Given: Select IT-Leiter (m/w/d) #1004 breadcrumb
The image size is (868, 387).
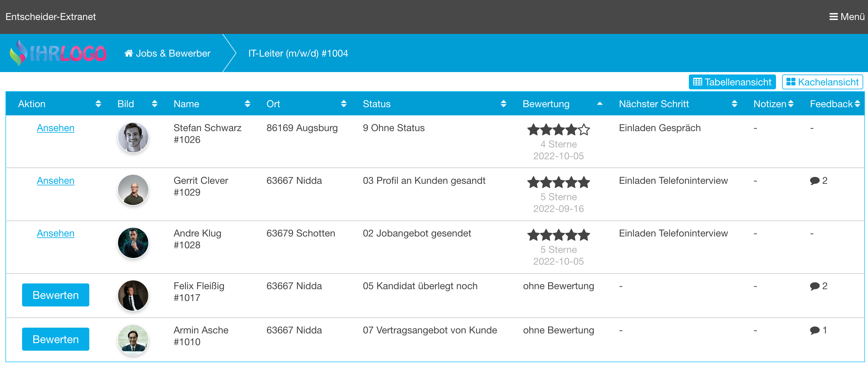Looking at the screenshot, I should click(x=298, y=53).
